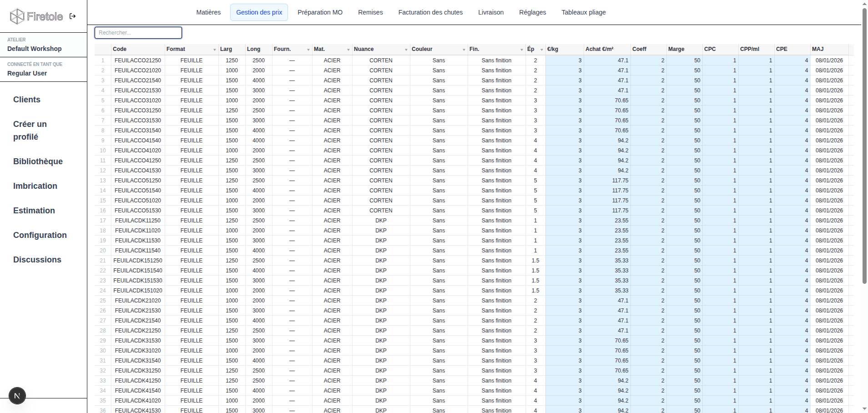Screen dimensions: 868x413
Task: Select the code cell FEUILACDK151250
Action: pos(138,261)
